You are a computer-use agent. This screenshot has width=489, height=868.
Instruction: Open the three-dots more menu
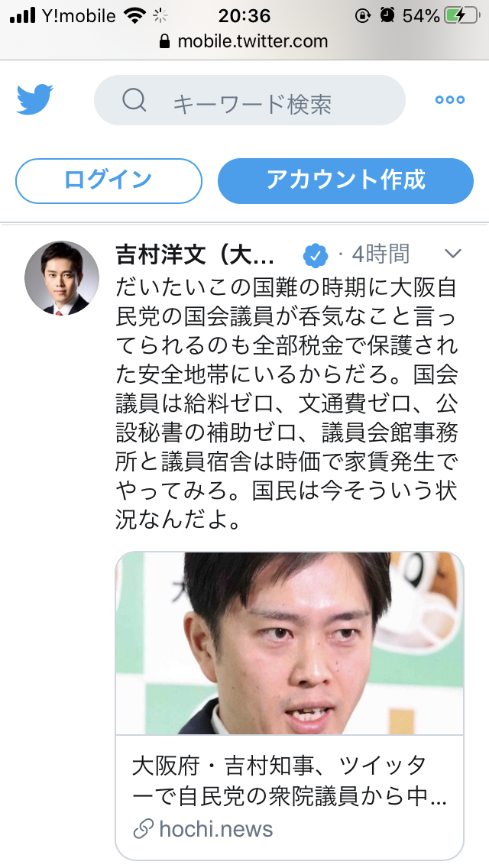[x=450, y=99]
